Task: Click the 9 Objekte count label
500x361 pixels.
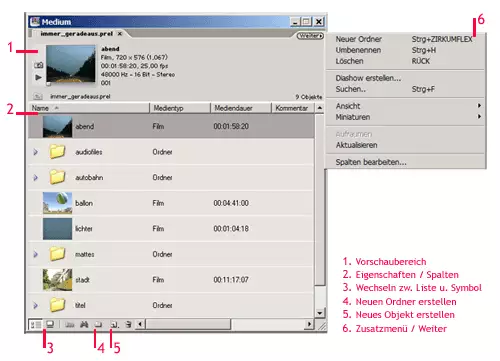Action: (x=309, y=97)
